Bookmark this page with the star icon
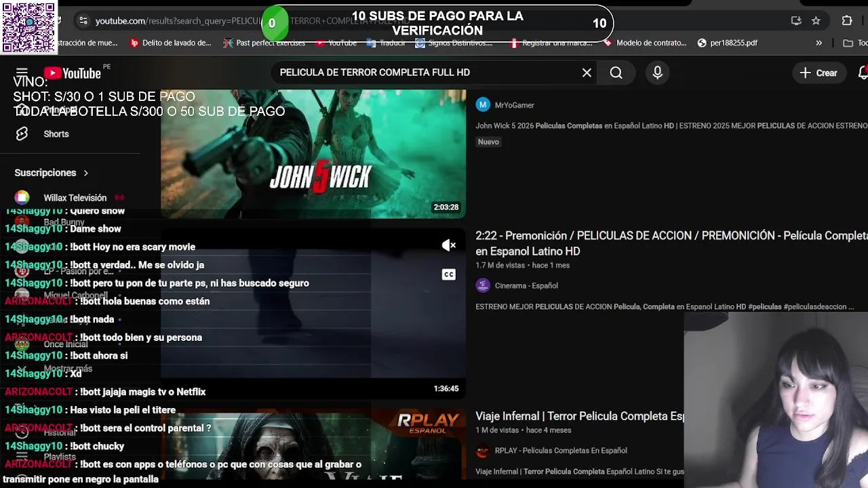This screenshot has height=488, width=868. click(x=816, y=21)
